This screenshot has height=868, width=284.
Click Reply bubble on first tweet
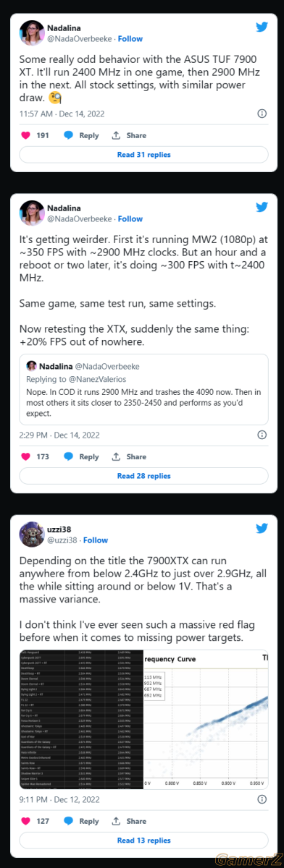coord(81,135)
